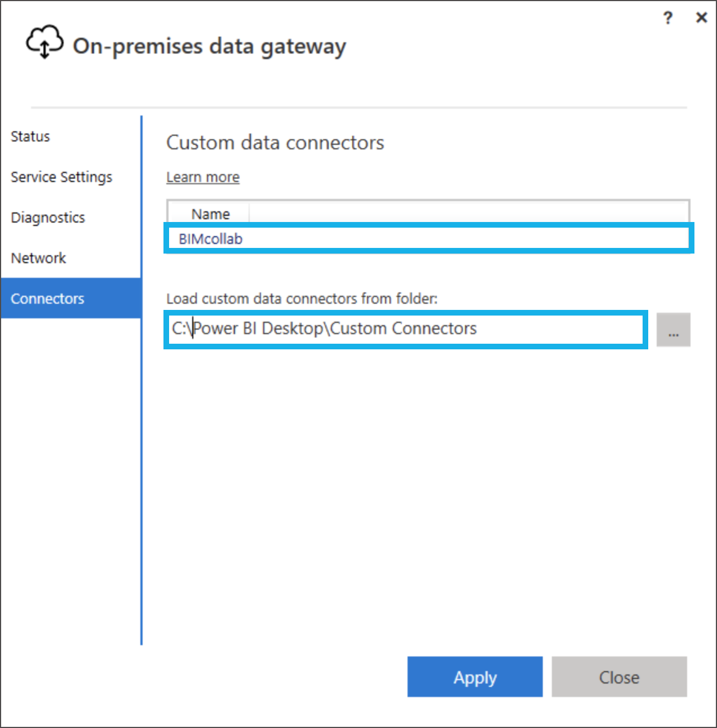Apply the connector folder changes
The height and width of the screenshot is (728, 717).
[x=475, y=677]
